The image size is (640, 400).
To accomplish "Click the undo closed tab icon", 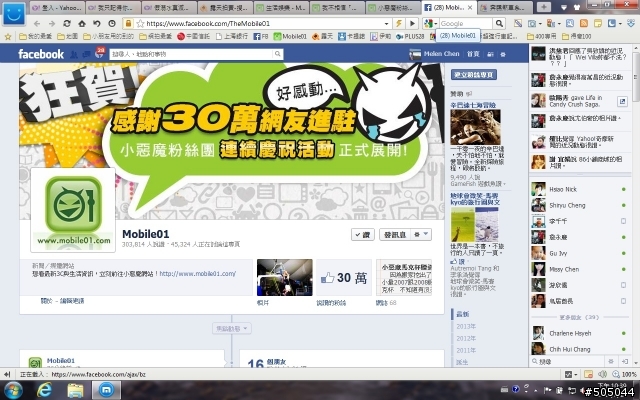I will (97, 24).
